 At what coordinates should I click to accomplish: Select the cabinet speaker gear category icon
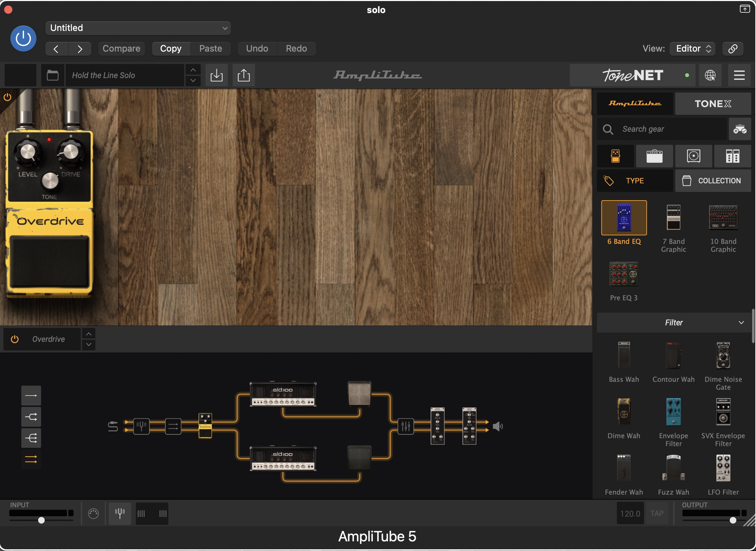tap(693, 156)
